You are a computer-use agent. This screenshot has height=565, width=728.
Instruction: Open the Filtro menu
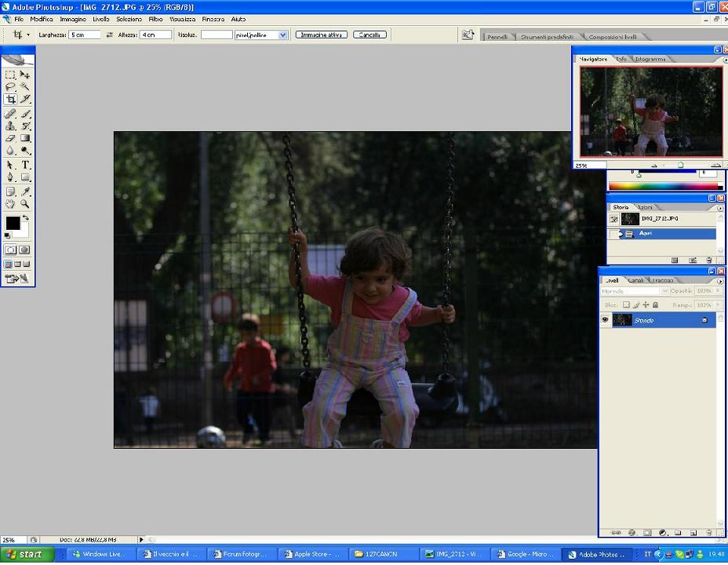pyautogui.click(x=155, y=19)
